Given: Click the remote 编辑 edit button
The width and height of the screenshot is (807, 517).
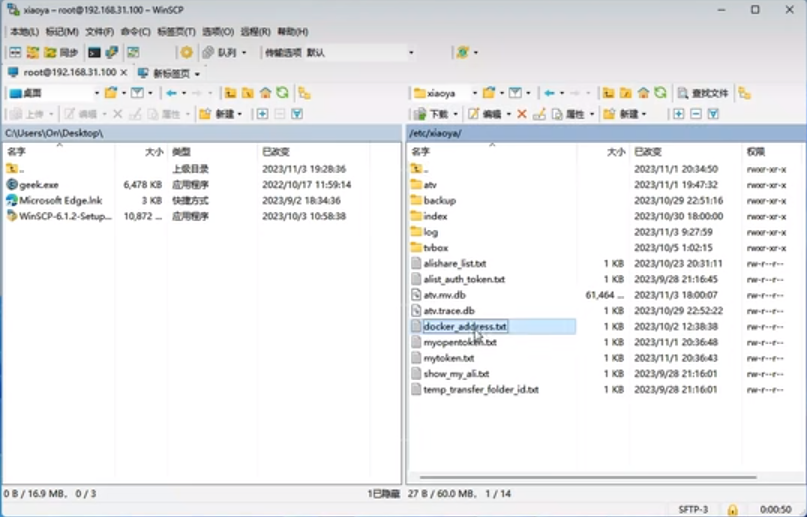Looking at the screenshot, I should tap(485, 114).
